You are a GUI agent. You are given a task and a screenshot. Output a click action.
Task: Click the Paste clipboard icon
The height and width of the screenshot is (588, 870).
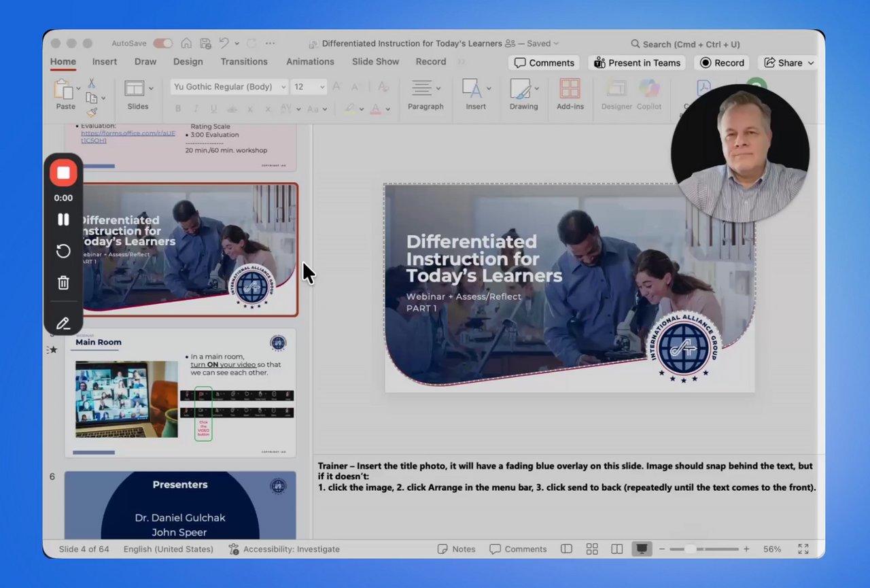tap(64, 89)
